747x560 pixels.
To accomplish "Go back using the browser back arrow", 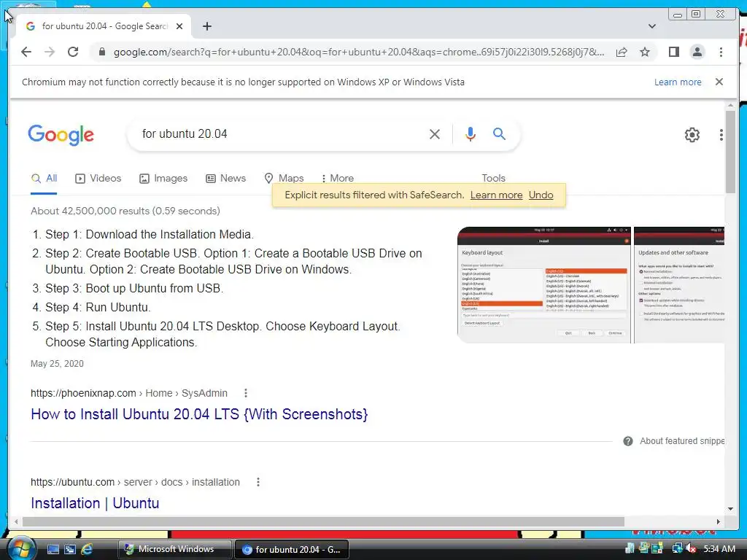I will click(26, 52).
